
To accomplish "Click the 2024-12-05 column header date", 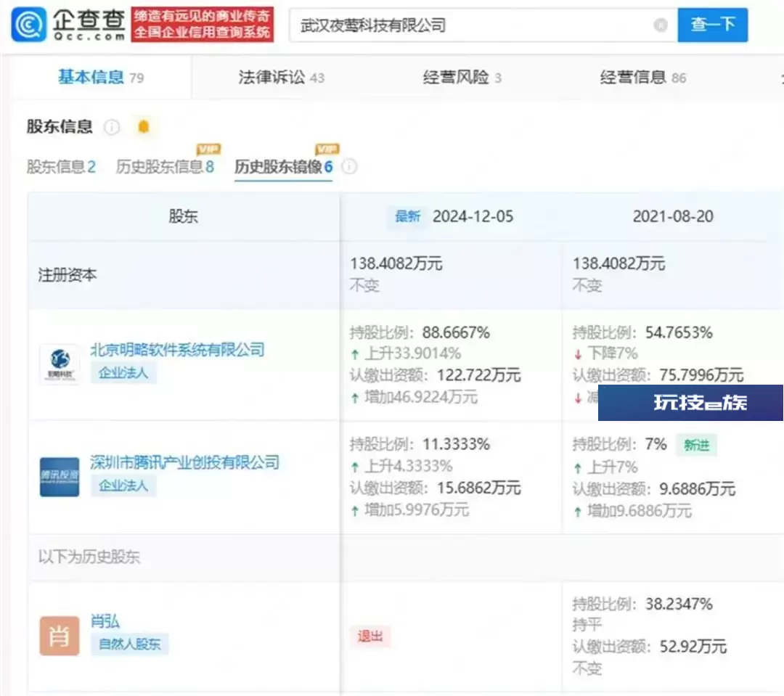I will pos(473,216).
